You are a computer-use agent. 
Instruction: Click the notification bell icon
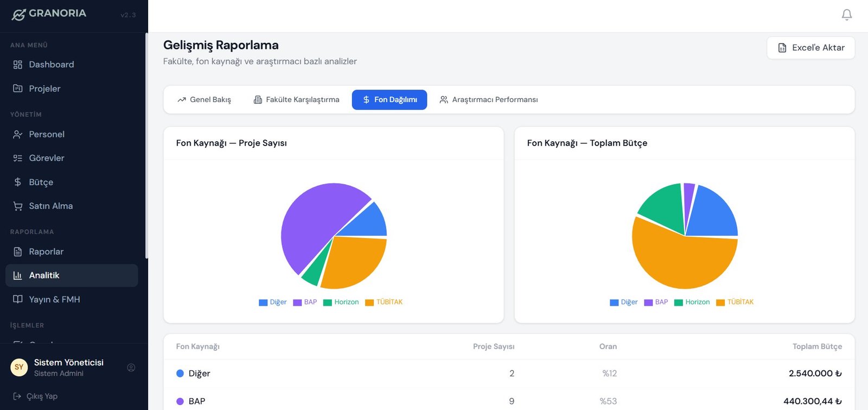tap(846, 15)
